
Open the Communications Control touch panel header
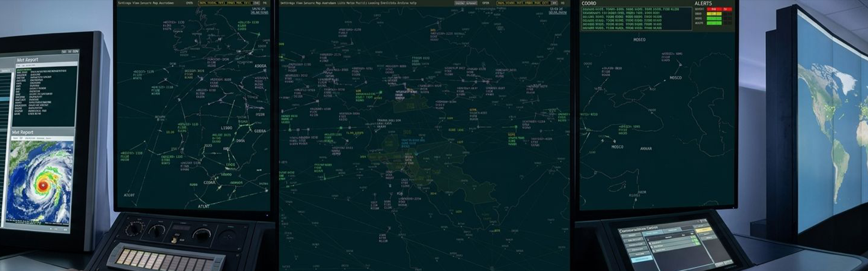pyautogui.click(x=638, y=229)
